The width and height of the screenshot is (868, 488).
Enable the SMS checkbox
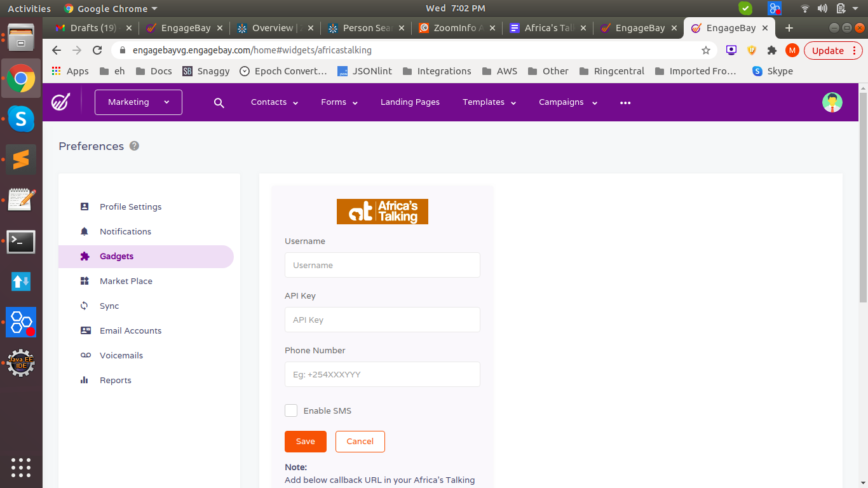click(291, 410)
